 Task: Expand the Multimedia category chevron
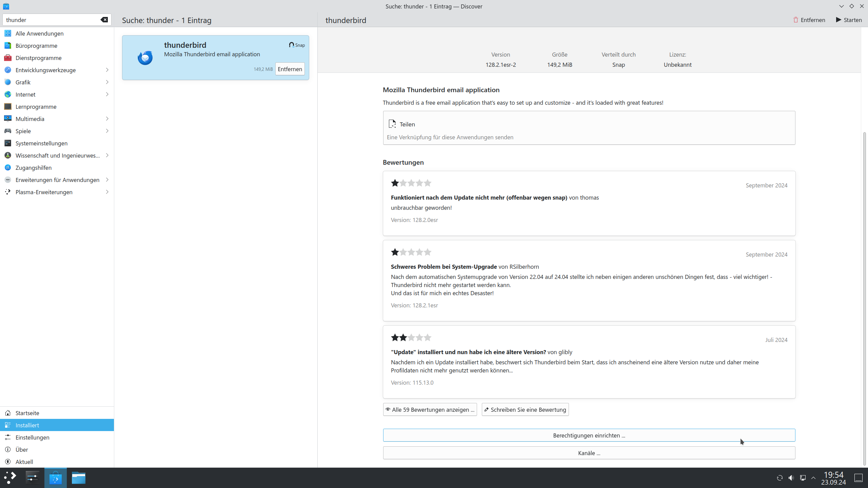click(x=107, y=119)
